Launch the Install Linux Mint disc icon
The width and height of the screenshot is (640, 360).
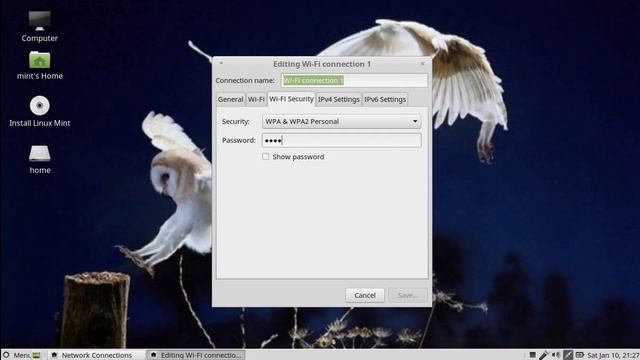point(40,106)
